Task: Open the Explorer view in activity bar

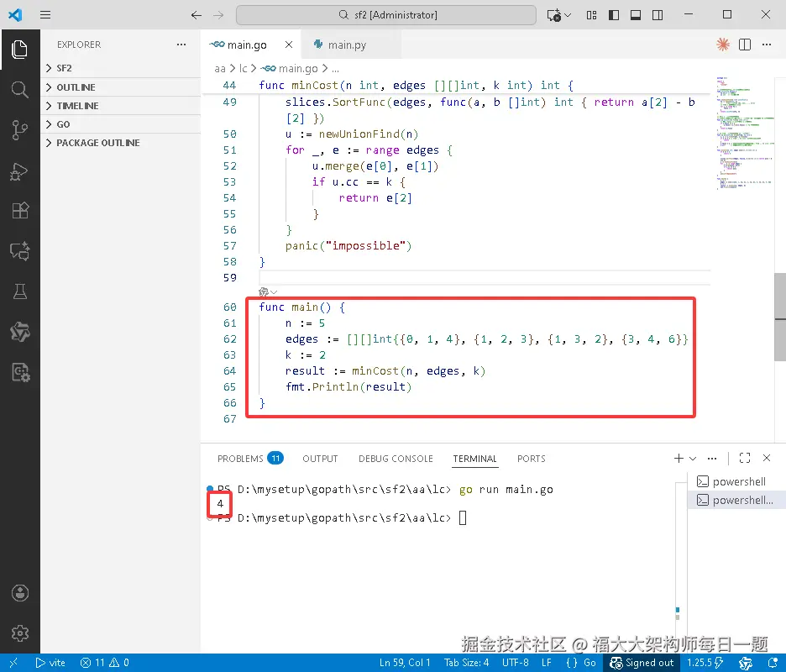Action: pos(19,50)
